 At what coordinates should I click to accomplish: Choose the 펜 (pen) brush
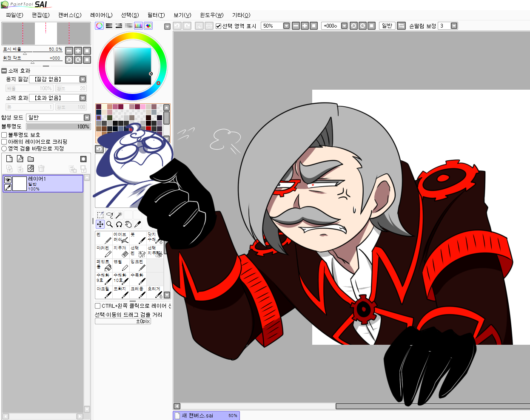point(104,238)
